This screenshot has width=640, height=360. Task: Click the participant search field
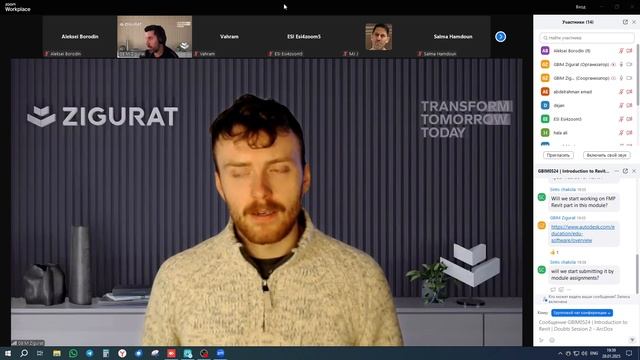[587, 38]
